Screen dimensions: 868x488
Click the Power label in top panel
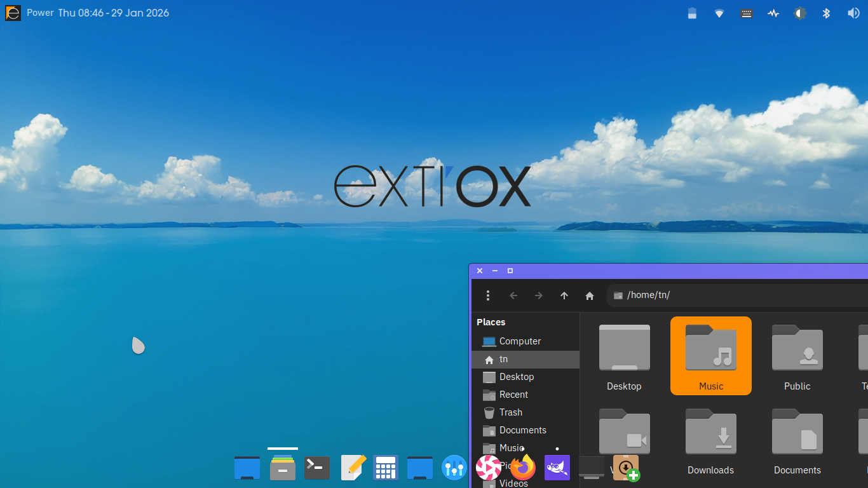pyautogui.click(x=40, y=13)
